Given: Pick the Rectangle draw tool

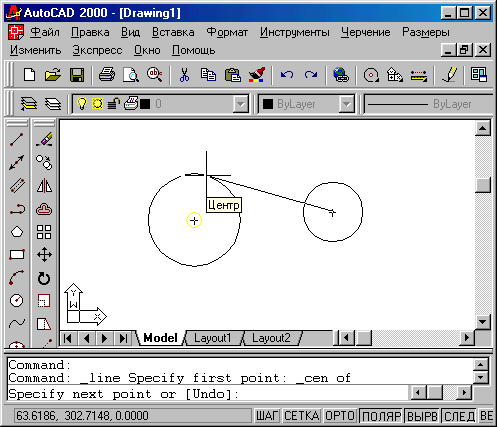Looking at the screenshot, I should (x=17, y=255).
